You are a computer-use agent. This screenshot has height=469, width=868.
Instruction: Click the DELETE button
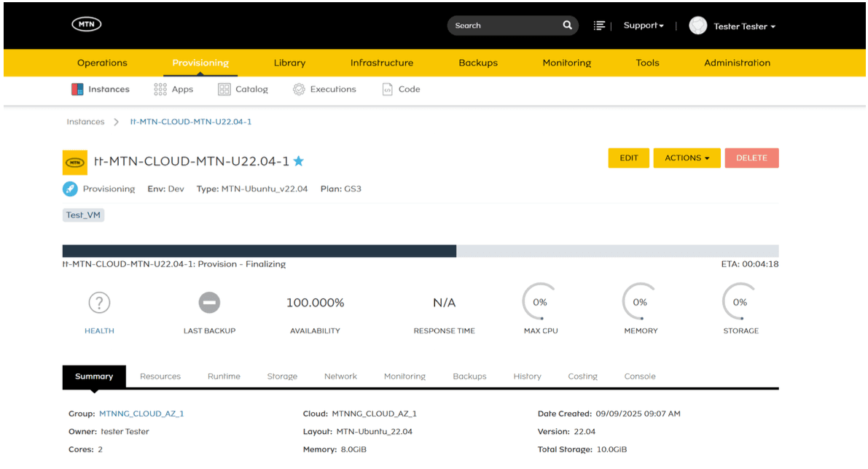click(751, 158)
